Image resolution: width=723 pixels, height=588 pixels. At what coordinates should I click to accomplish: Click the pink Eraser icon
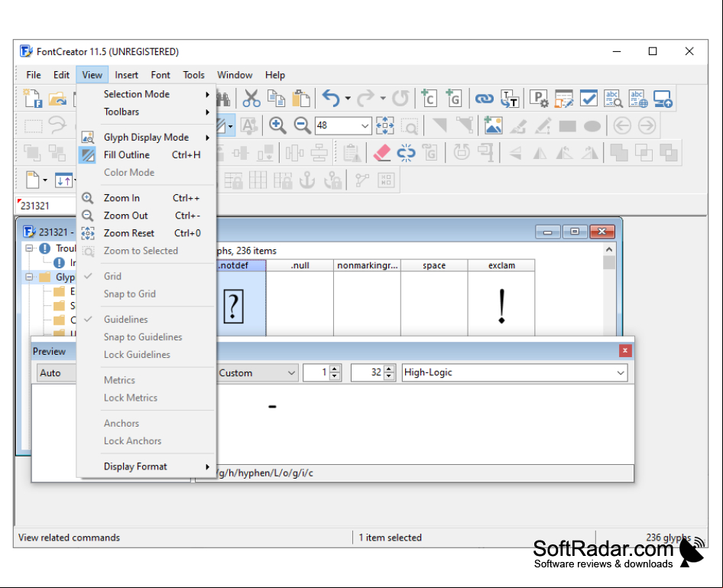382,153
